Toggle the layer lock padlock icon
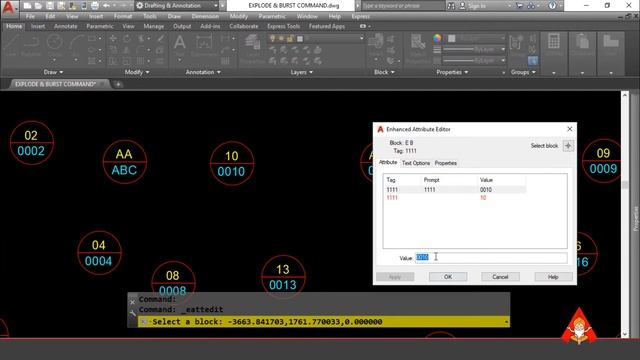 coord(290,38)
